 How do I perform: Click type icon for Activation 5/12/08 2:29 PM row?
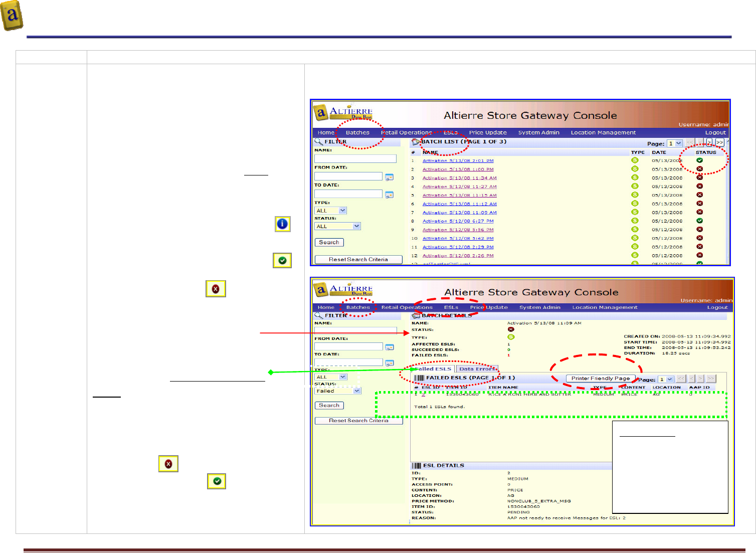click(x=635, y=247)
